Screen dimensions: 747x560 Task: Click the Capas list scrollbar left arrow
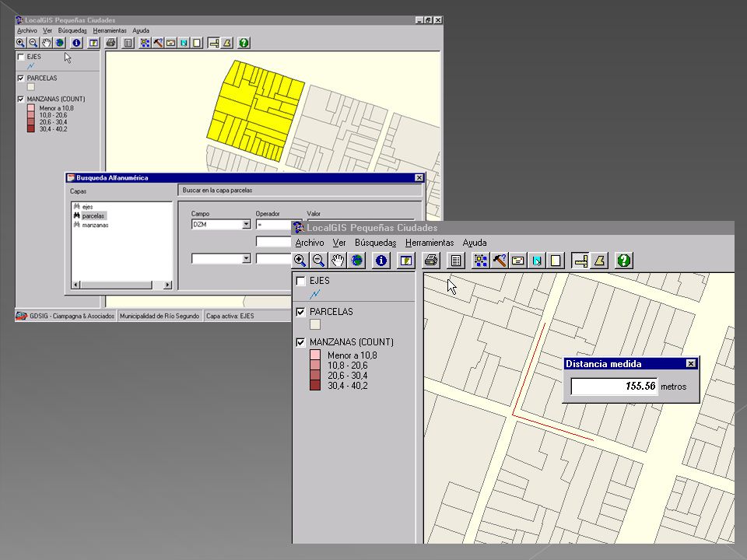[76, 285]
